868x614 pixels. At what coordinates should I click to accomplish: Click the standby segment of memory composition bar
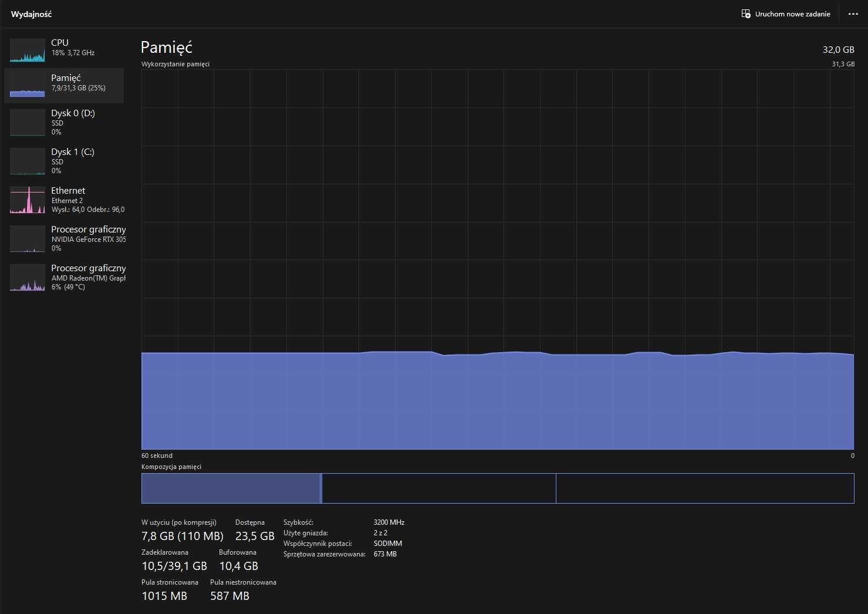point(439,488)
